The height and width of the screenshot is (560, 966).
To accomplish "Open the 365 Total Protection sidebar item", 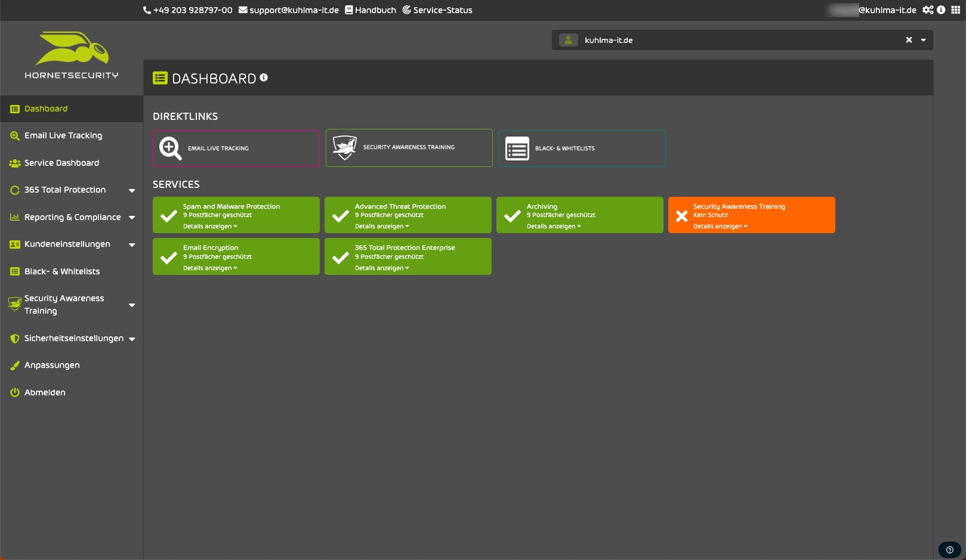I will [72, 190].
